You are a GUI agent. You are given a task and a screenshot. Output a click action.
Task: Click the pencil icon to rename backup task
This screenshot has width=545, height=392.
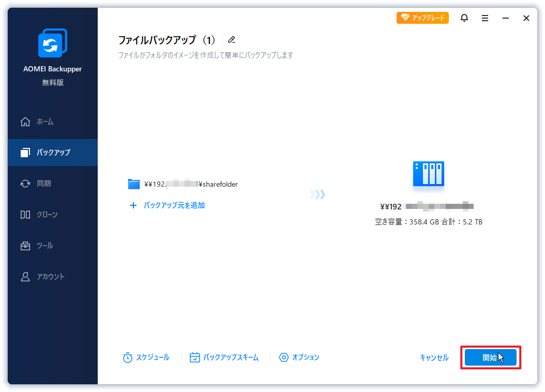[232, 40]
